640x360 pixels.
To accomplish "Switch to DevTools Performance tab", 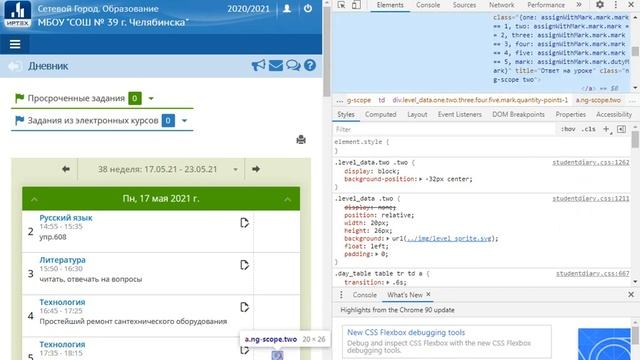I will pos(546,5).
